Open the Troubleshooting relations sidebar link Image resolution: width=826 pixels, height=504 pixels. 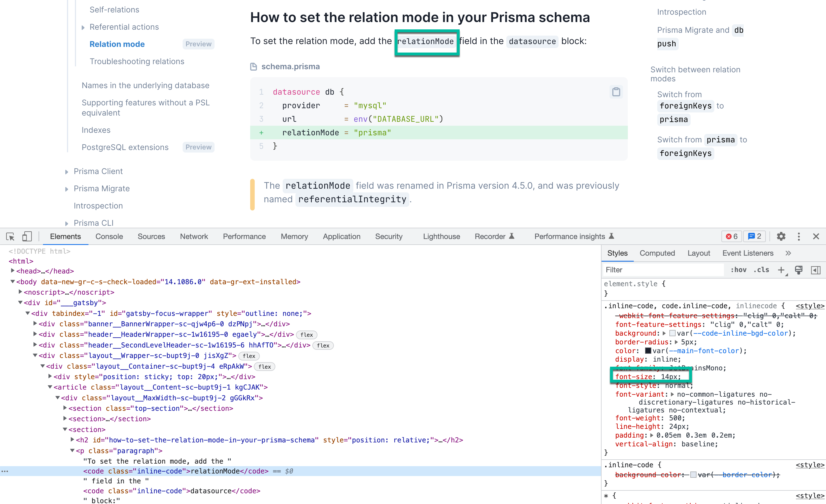137,61
